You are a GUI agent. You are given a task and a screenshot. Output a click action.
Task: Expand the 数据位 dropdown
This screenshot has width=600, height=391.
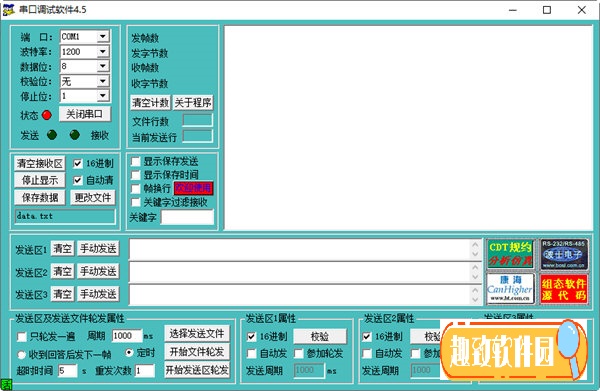click(103, 66)
